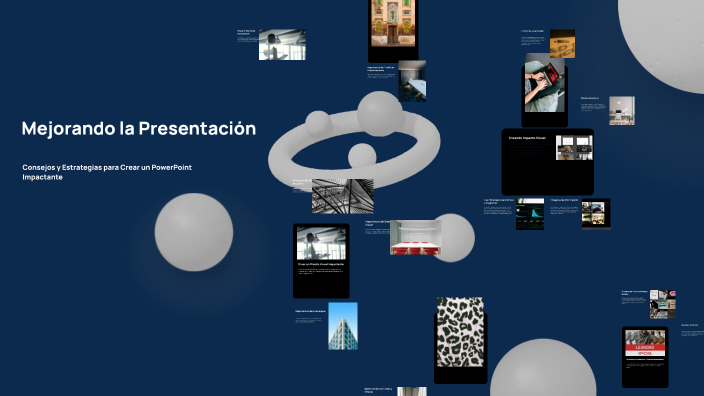Open the dark chart dashboard thumbnail
This screenshot has width=704, height=396.
(530, 214)
